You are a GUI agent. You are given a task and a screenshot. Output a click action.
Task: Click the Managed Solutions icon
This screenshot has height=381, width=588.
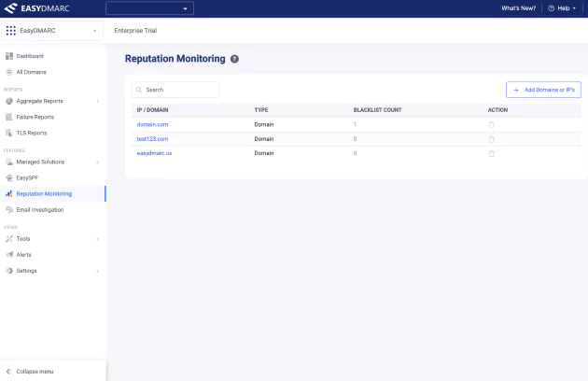9,162
